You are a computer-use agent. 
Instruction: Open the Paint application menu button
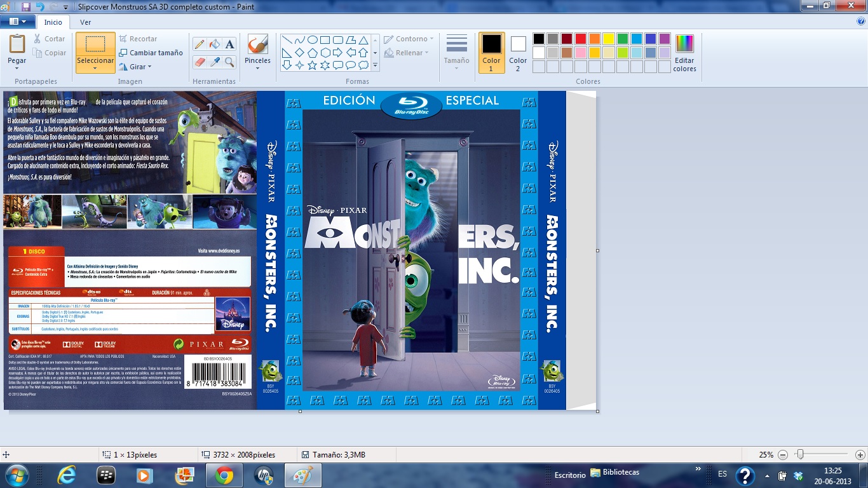pyautogui.click(x=18, y=22)
